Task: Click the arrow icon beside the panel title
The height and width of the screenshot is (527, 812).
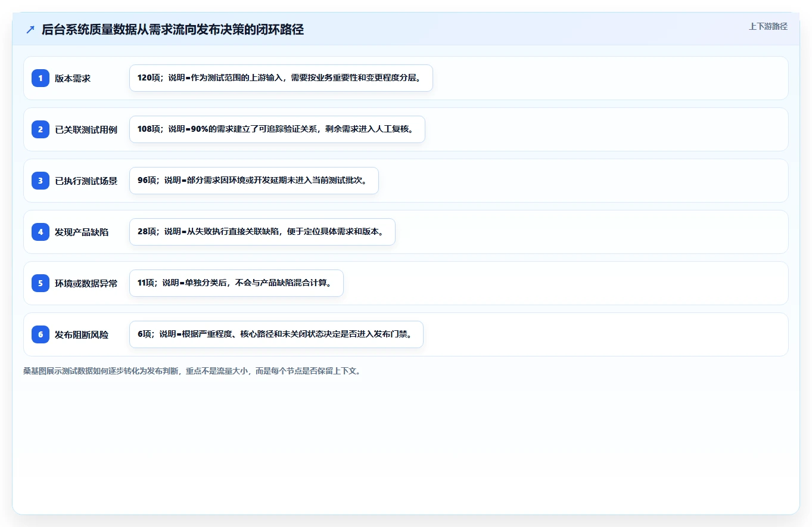Action: click(x=30, y=30)
